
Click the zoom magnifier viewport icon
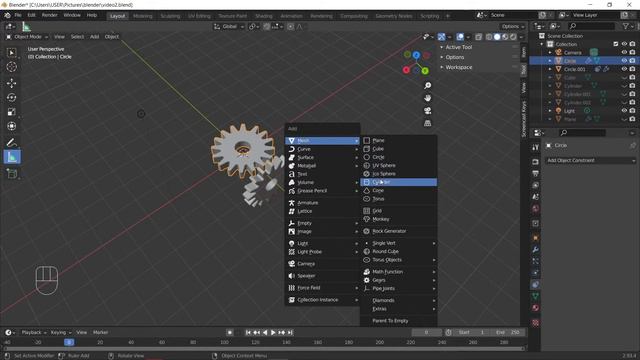427,85
